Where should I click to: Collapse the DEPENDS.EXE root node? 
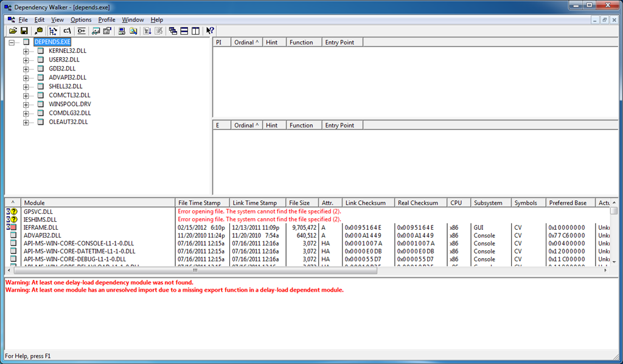(12, 43)
